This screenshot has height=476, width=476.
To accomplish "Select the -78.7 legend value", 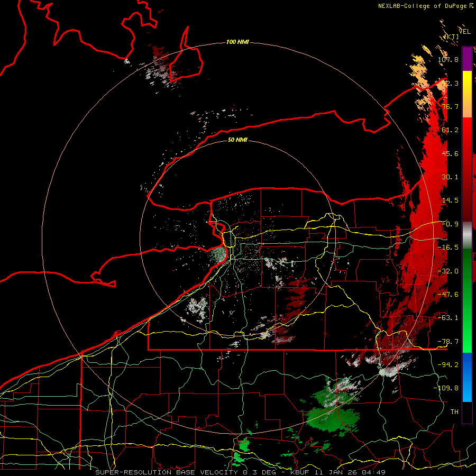I will (448, 342).
